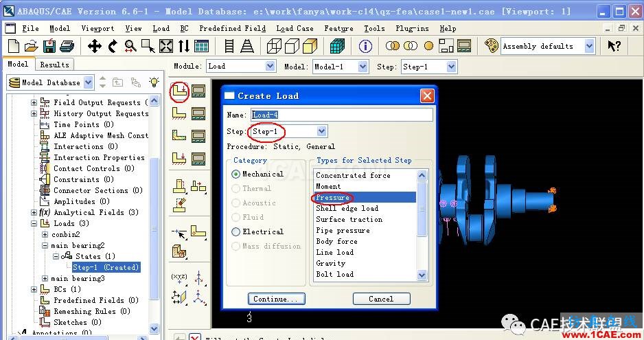Select Step-1 (Created) tree item
Image resolution: width=644 pixels, height=340 pixels.
tap(106, 268)
